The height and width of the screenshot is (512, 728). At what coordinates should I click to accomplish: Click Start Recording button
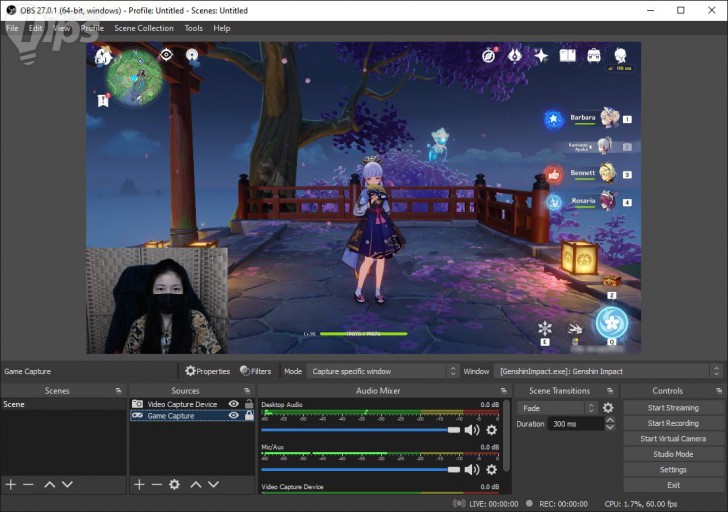click(673, 423)
